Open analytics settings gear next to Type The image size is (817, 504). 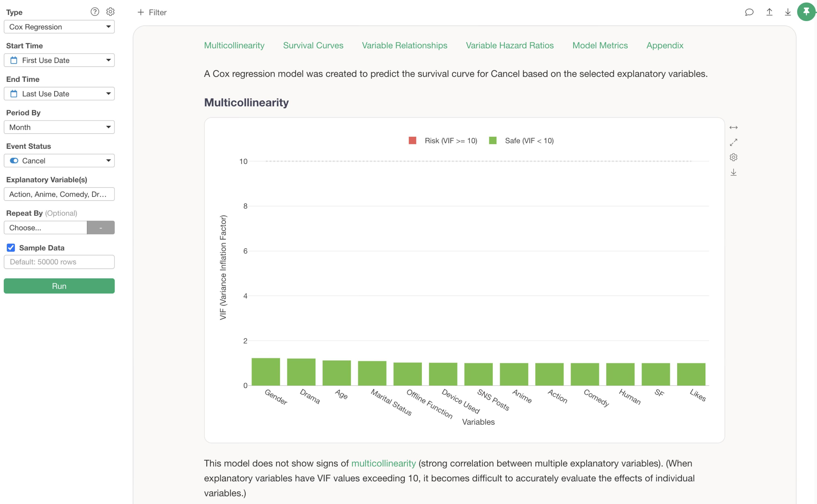tap(110, 12)
